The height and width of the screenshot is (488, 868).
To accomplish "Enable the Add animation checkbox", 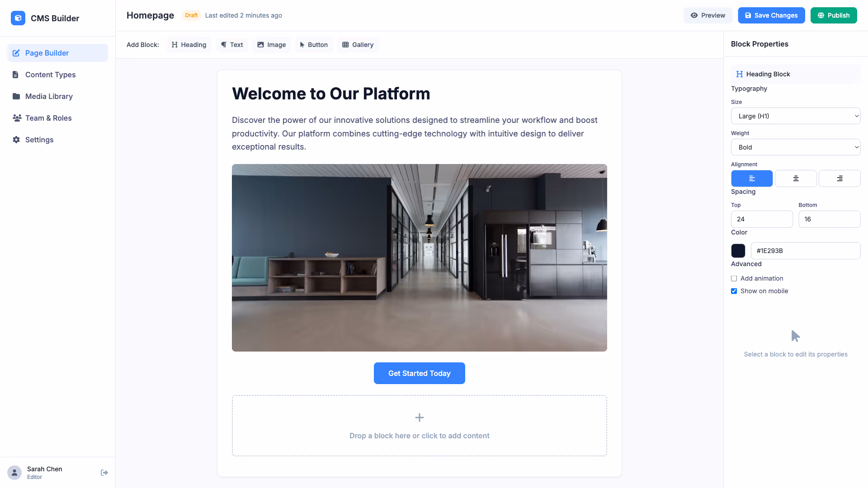I will pyautogui.click(x=734, y=279).
